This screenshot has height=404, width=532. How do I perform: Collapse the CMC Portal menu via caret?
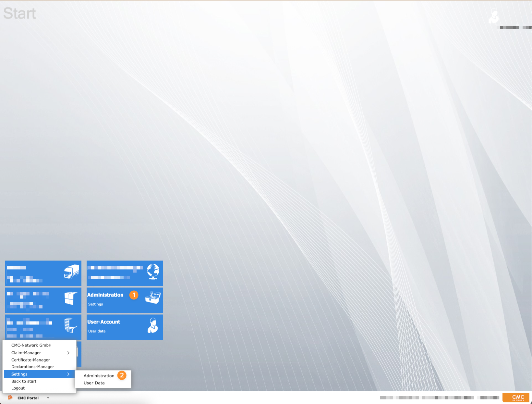[x=48, y=398]
